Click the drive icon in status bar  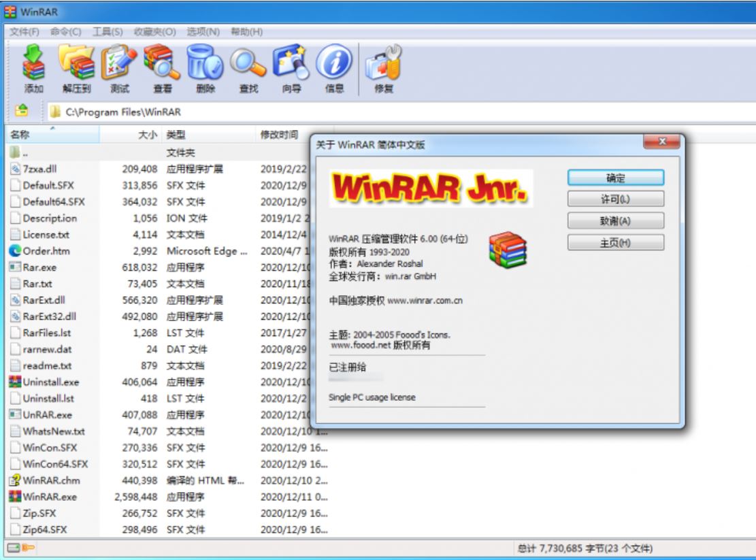point(14,548)
